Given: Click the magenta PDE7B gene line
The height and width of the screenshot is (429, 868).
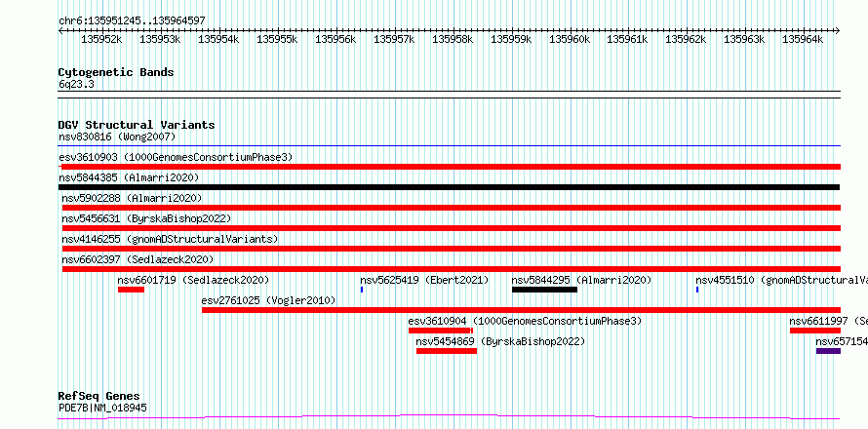Looking at the screenshot, I should pos(449,417).
